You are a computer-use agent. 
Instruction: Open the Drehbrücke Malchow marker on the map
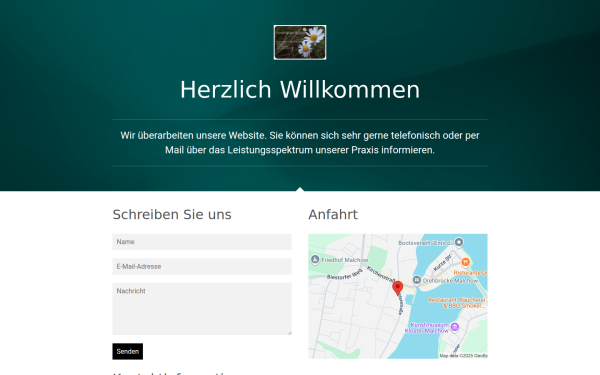[x=417, y=280]
